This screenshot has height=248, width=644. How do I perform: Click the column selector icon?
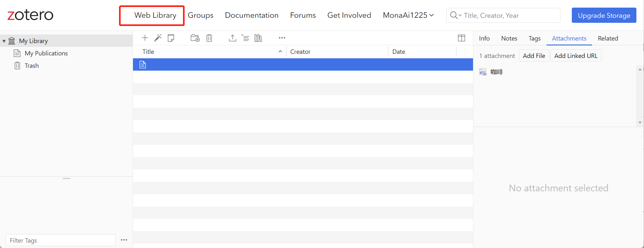pos(461,38)
